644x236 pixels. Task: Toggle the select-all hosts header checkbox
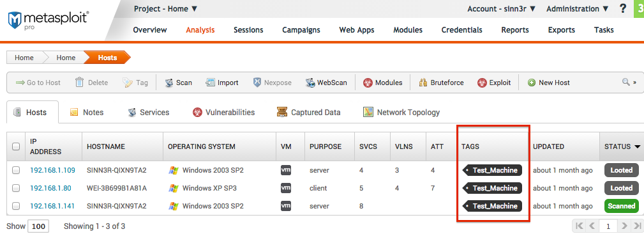click(16, 146)
